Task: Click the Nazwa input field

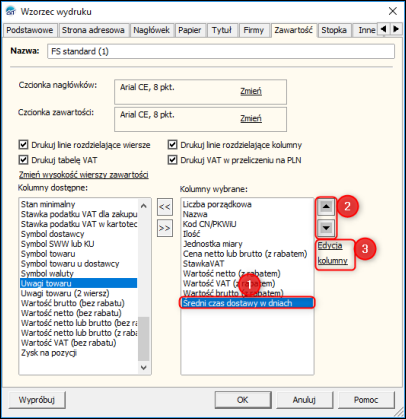Action: [221, 51]
